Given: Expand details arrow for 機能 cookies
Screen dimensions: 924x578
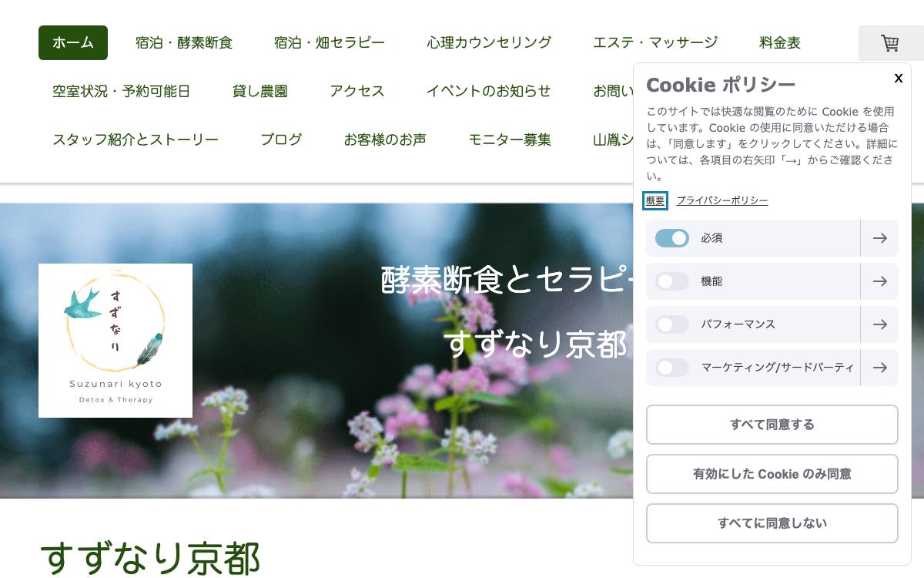Looking at the screenshot, I should [879, 281].
